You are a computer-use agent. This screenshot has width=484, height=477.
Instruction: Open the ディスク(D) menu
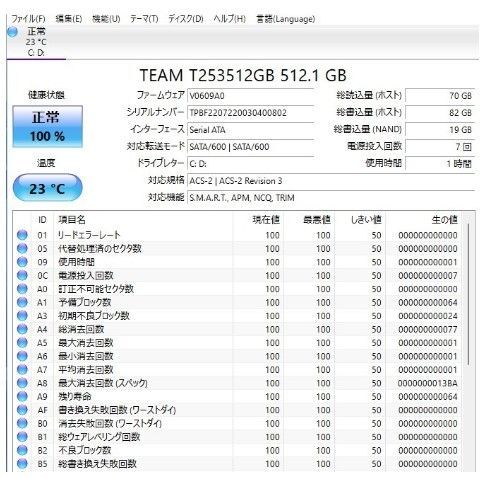click(186, 19)
